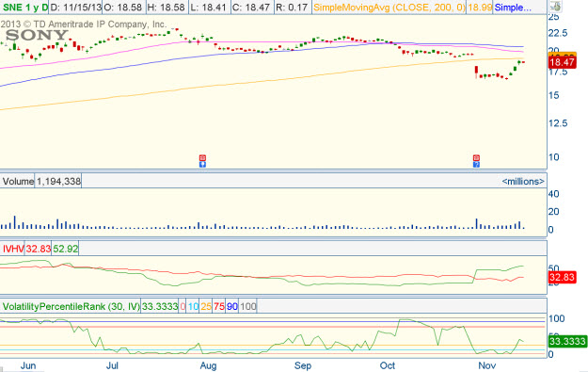Click the 200 SMA value 18.99
Image resolution: width=588 pixels, height=372 pixels.
click(x=480, y=8)
